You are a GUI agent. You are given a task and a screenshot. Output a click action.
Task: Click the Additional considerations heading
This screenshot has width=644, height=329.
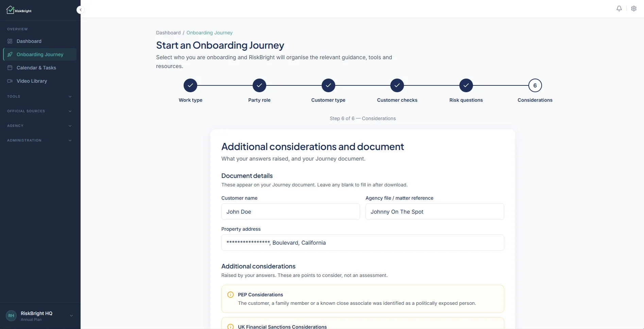(x=258, y=266)
